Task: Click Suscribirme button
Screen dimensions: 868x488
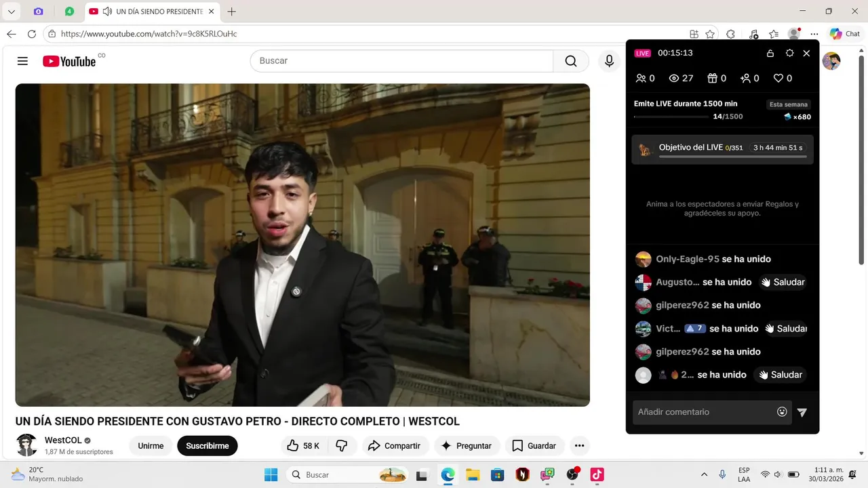Action: pyautogui.click(x=208, y=445)
